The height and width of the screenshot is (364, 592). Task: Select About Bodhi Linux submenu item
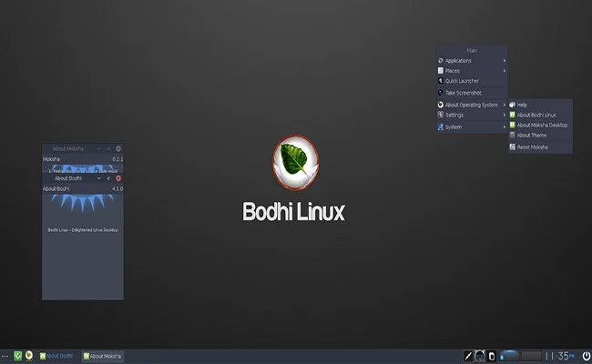[x=540, y=115]
